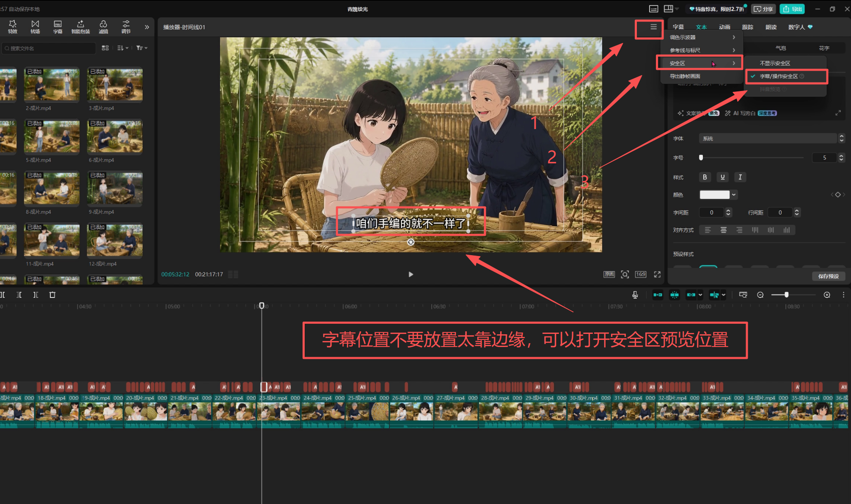Viewport: 851px width, 504px height.
Task: Open the 特效 effects panel
Action: [13, 27]
